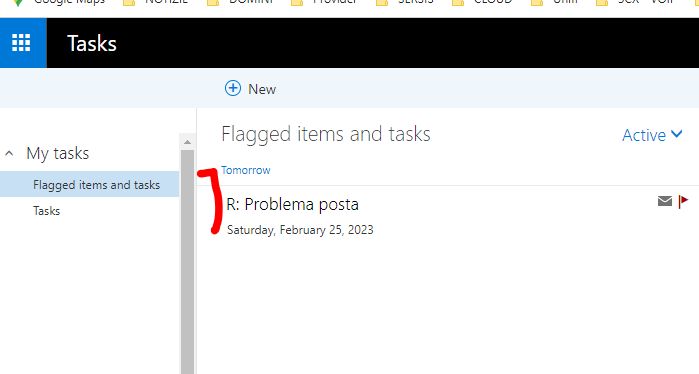699x374 pixels.
Task: Open the SERSIS bookmark folder
Action: 405,2
